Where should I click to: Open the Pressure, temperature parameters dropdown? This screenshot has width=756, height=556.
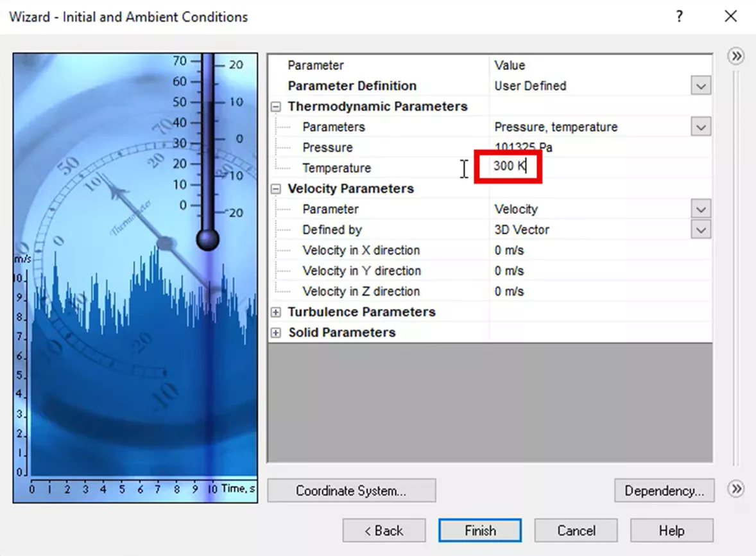pyautogui.click(x=701, y=126)
